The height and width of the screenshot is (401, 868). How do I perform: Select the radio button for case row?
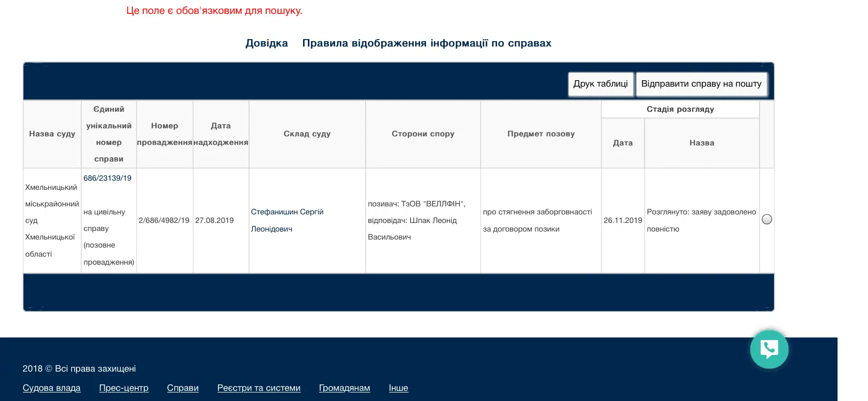[766, 219]
